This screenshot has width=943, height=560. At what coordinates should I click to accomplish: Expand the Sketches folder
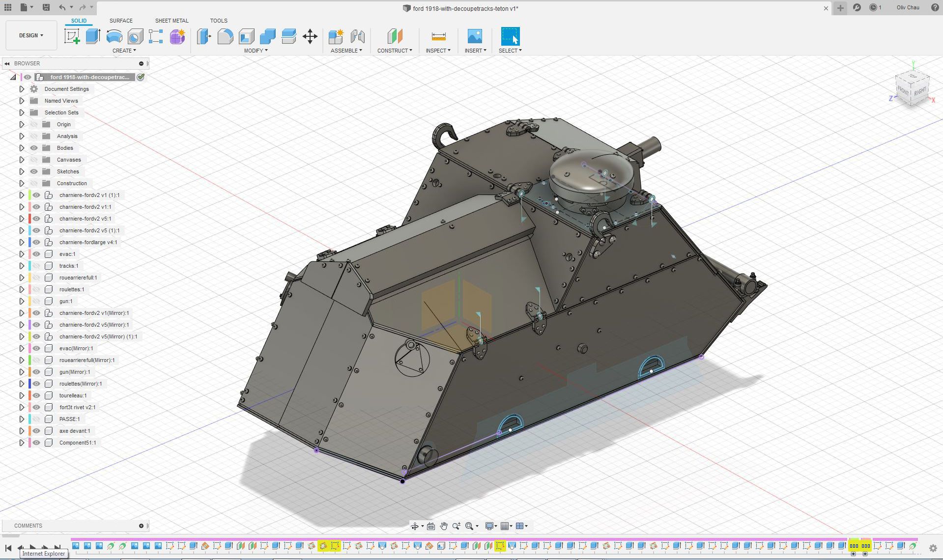pyautogui.click(x=22, y=171)
